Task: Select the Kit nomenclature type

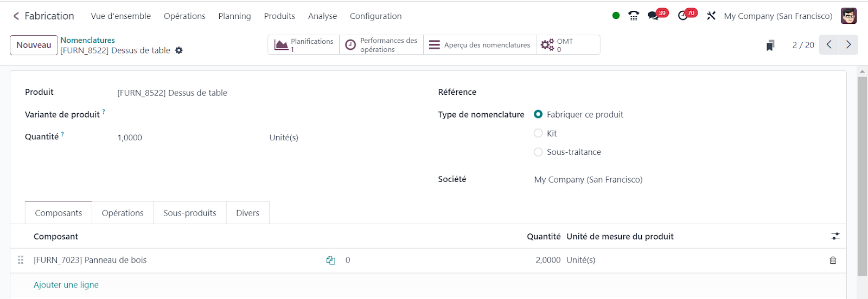Action: 538,133
